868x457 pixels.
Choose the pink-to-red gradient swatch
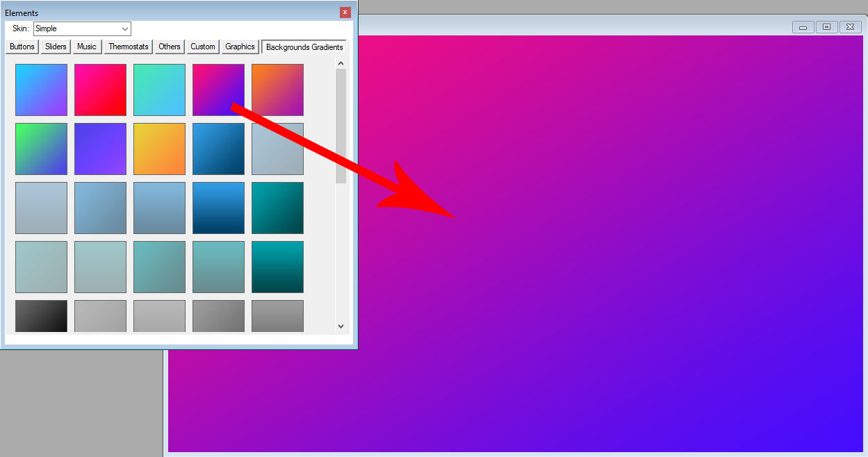(100, 90)
